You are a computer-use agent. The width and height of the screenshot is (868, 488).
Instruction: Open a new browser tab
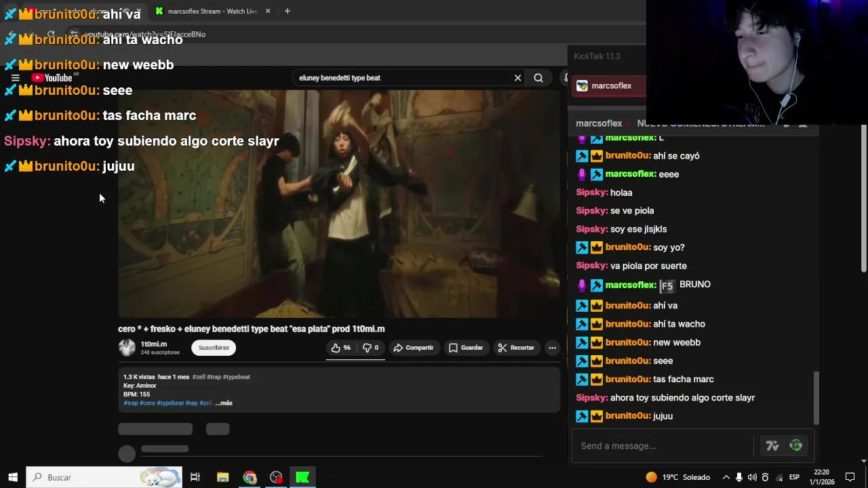(288, 11)
